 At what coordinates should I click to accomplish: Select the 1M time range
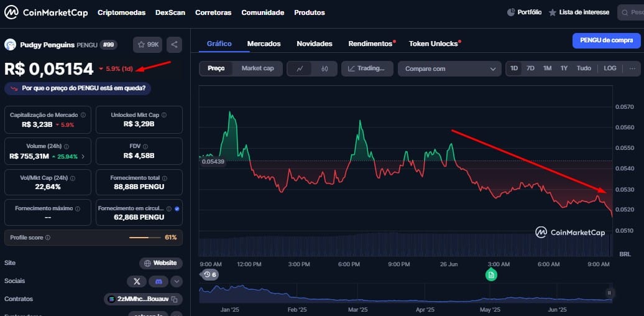tap(547, 68)
